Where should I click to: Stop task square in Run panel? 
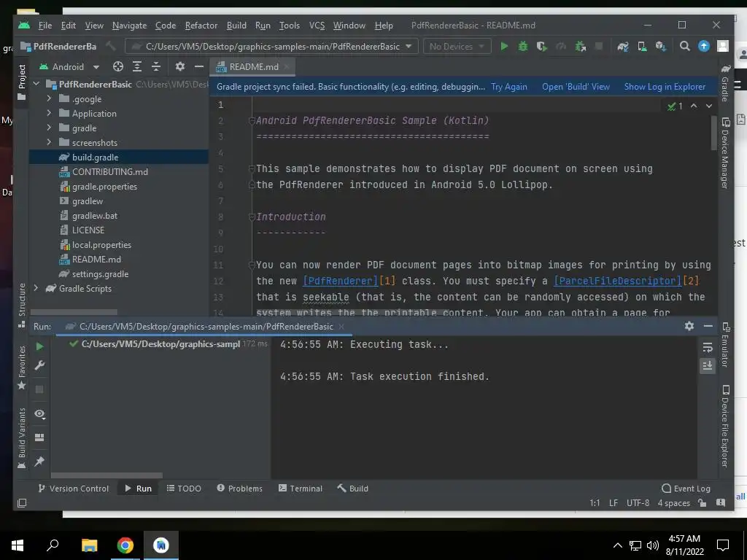(39, 389)
